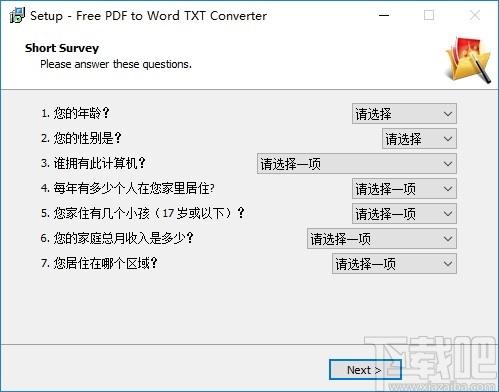This screenshot has width=499, height=392.
Task: Click the Next > button
Action: point(365,370)
